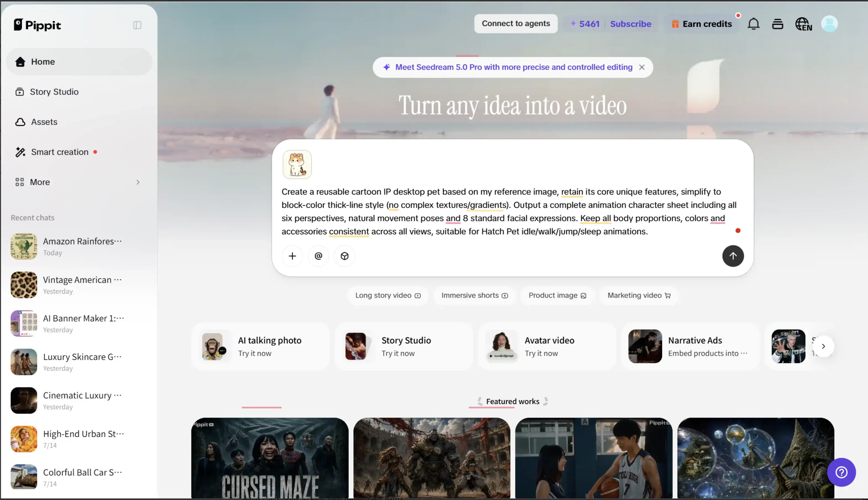Screen dimensions: 868x500
Task: Open the Story Studio Try it now card
Action: pos(404,346)
